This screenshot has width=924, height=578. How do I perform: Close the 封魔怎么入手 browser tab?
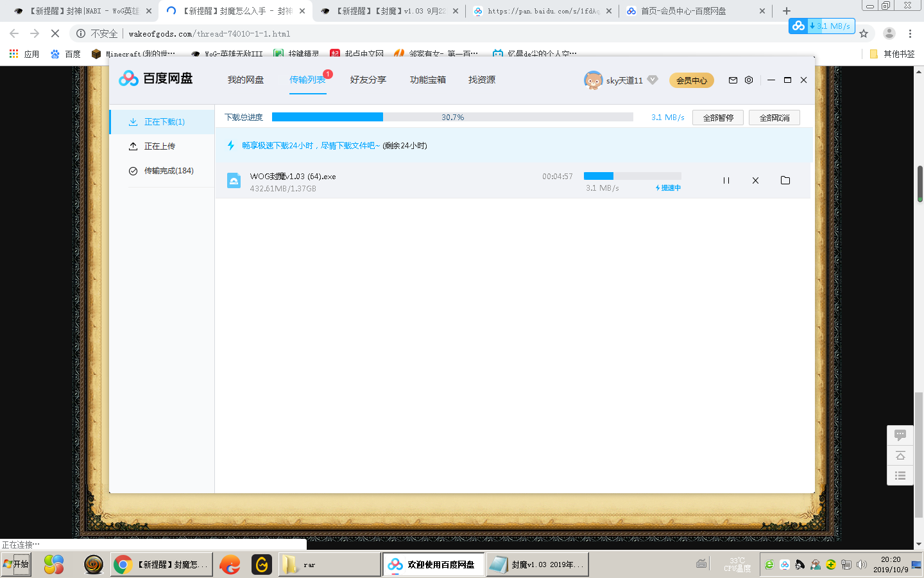click(302, 11)
